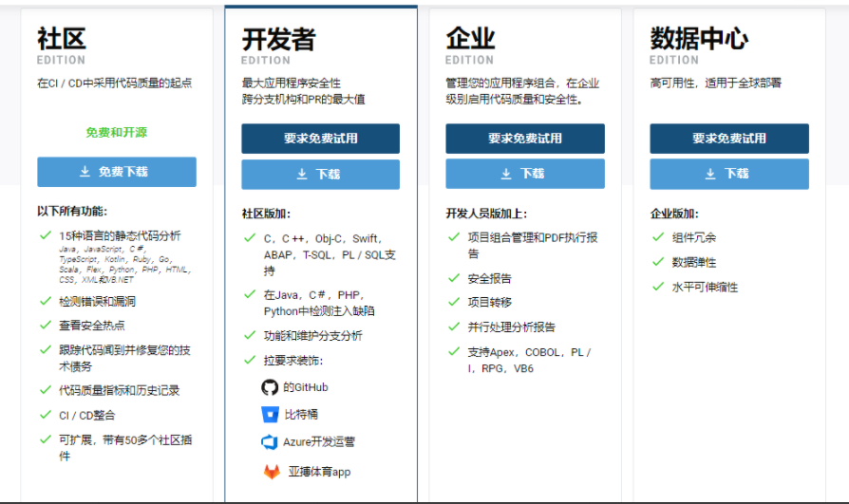Click the green 免费和开源 text
Screen dimensions: 849x504
pos(117,133)
